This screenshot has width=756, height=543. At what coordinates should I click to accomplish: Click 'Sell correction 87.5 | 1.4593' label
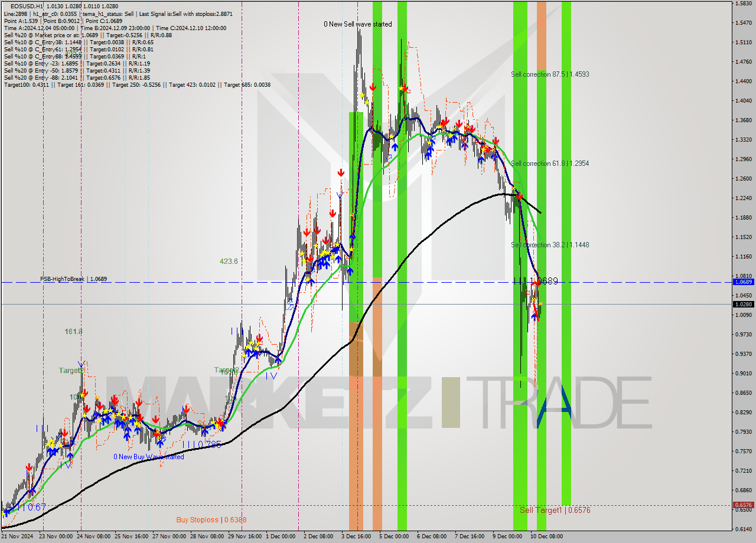tap(550, 74)
